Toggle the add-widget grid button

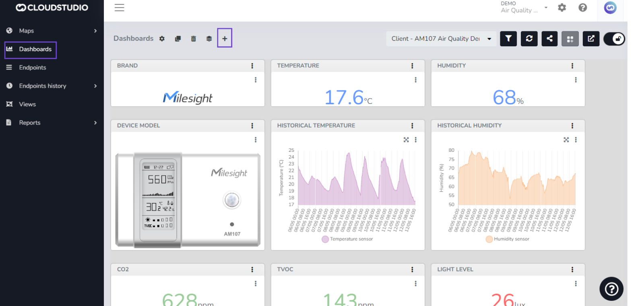tap(570, 39)
